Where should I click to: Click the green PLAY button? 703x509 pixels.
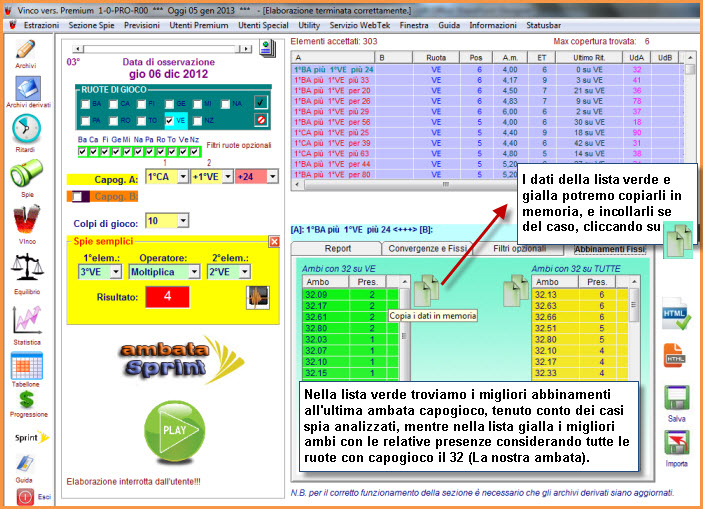[174, 431]
